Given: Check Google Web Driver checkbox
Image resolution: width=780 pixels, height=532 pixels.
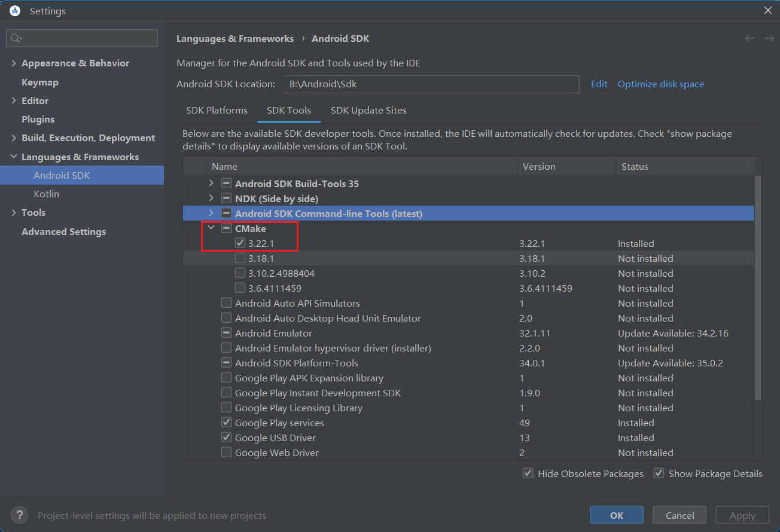Looking at the screenshot, I should 226,452.
